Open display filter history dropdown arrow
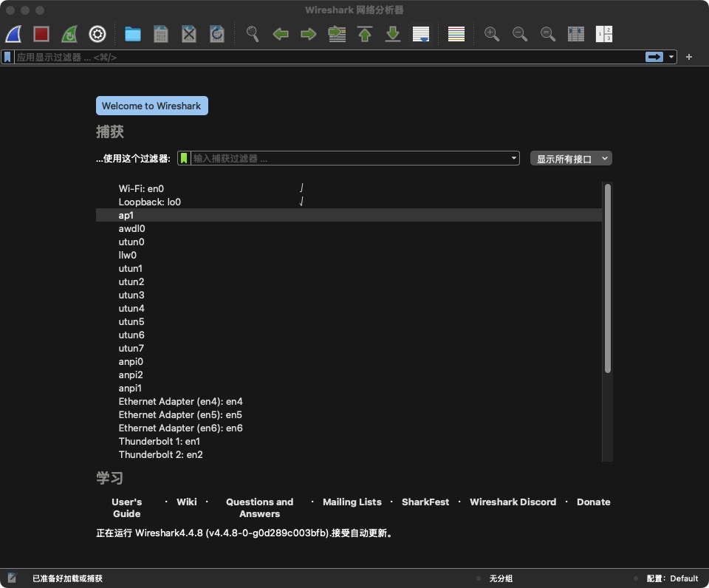 671,57
